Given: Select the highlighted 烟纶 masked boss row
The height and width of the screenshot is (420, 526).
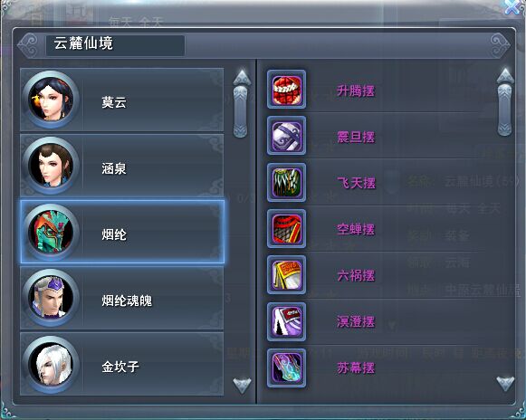Looking at the screenshot, I should click(122, 232).
